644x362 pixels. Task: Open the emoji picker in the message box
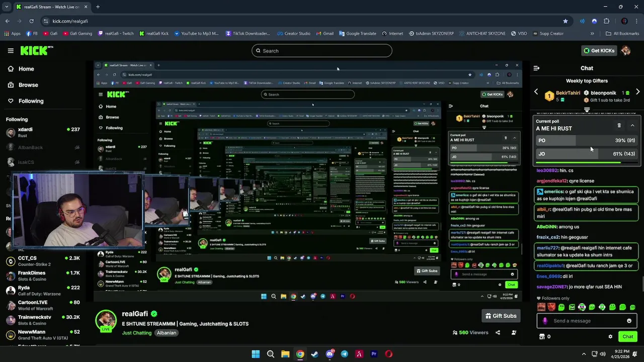[x=629, y=321]
